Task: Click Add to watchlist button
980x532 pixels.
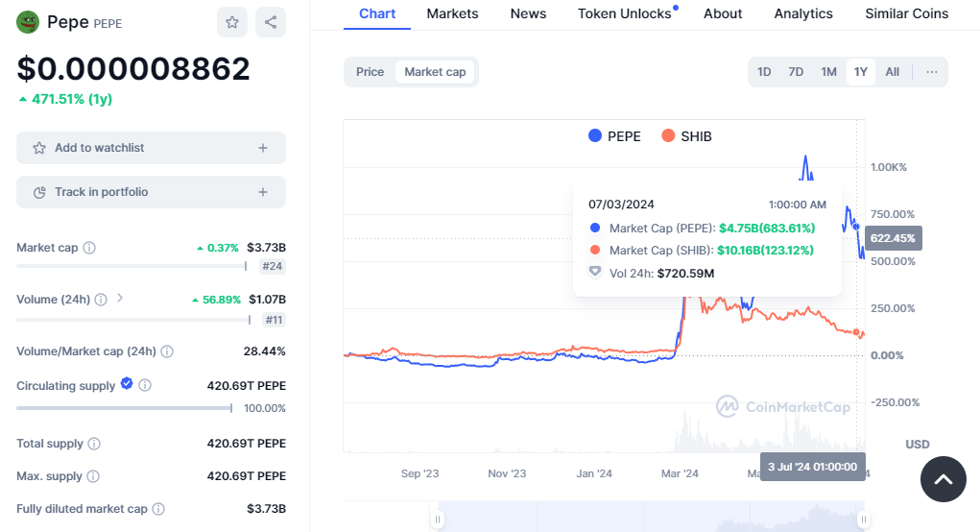Action: (x=152, y=148)
